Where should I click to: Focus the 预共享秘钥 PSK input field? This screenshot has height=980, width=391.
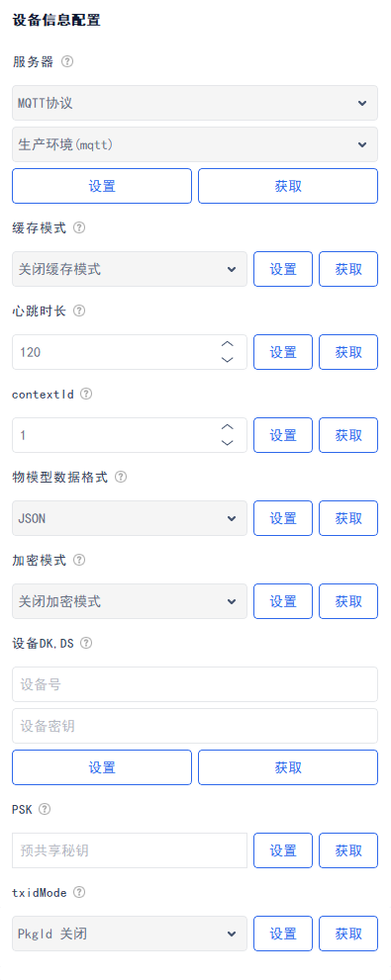[x=130, y=850]
